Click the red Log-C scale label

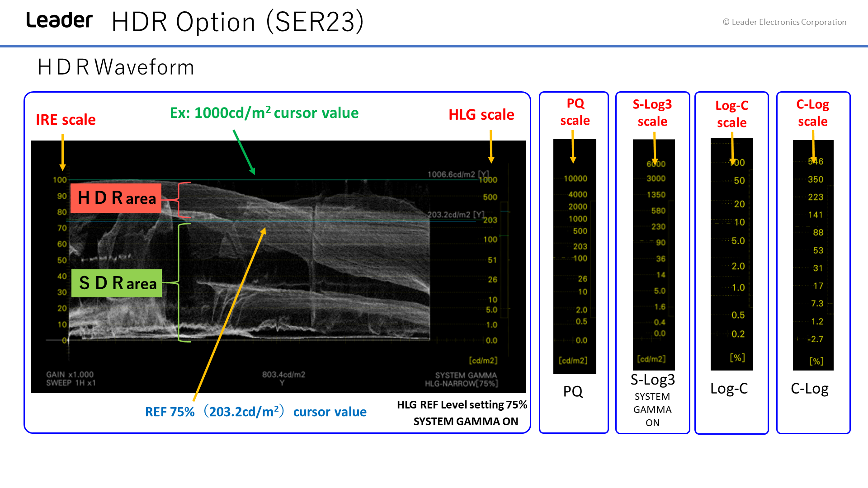[731, 114]
